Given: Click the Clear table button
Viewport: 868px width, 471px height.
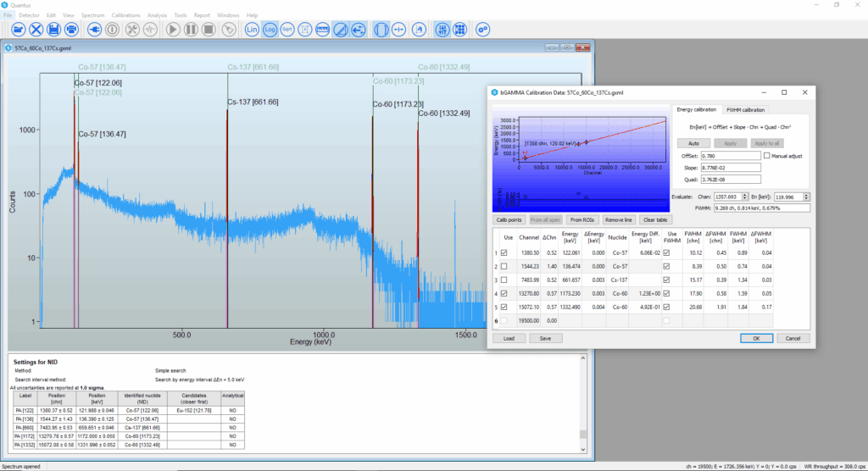Looking at the screenshot, I should 655,219.
